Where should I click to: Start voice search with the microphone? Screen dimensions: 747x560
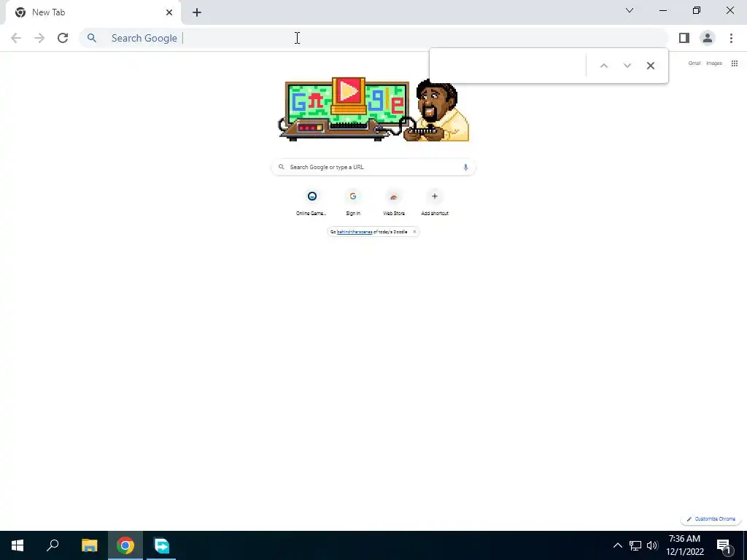click(x=465, y=167)
